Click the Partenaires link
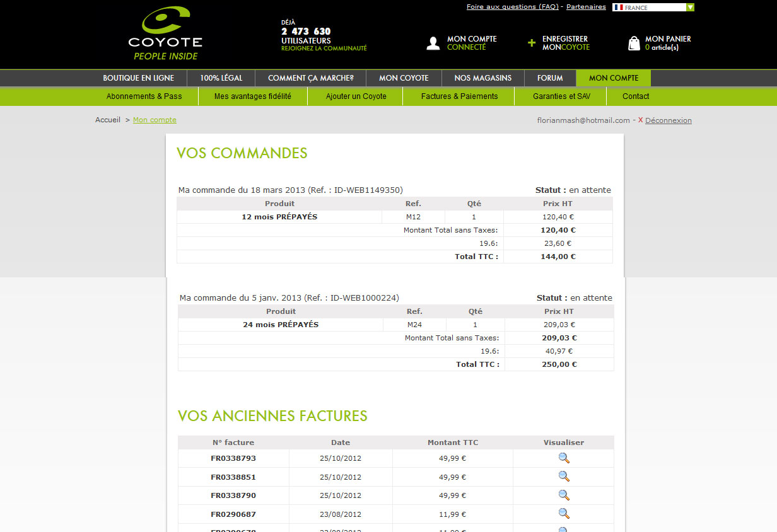This screenshot has width=777, height=532. (x=586, y=7)
